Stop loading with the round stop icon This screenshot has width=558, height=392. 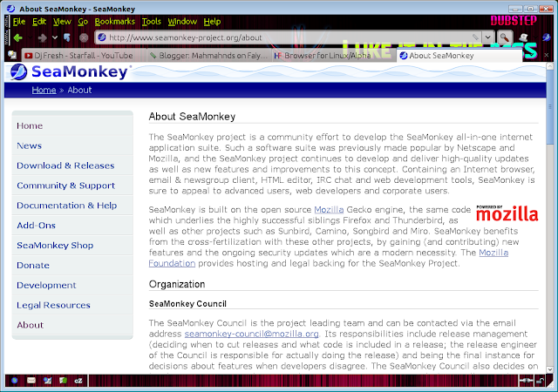coord(84,37)
